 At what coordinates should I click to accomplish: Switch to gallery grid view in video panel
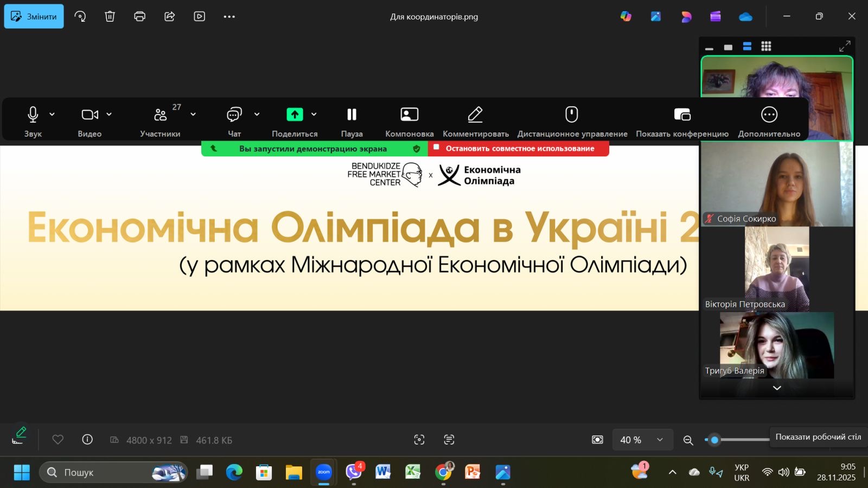pyautogui.click(x=766, y=47)
